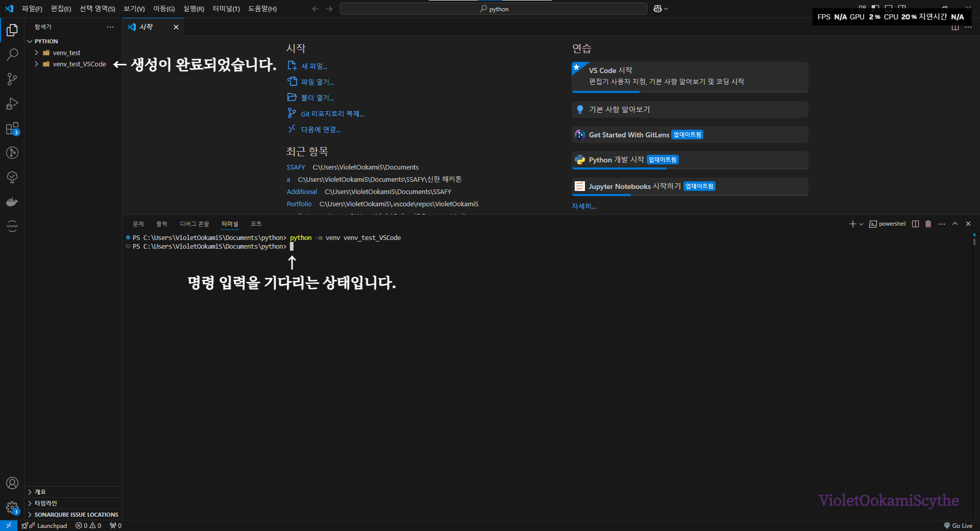
Task: Close the terminal panel
Action: pos(968,224)
